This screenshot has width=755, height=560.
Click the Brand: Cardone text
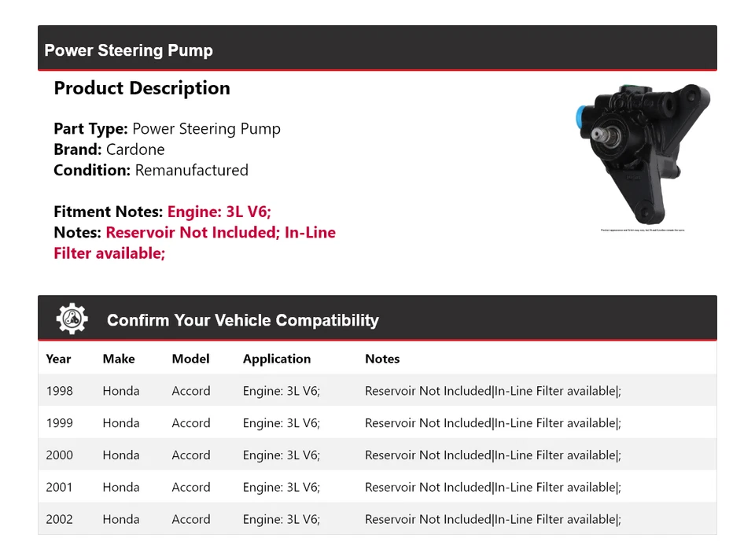(x=109, y=149)
